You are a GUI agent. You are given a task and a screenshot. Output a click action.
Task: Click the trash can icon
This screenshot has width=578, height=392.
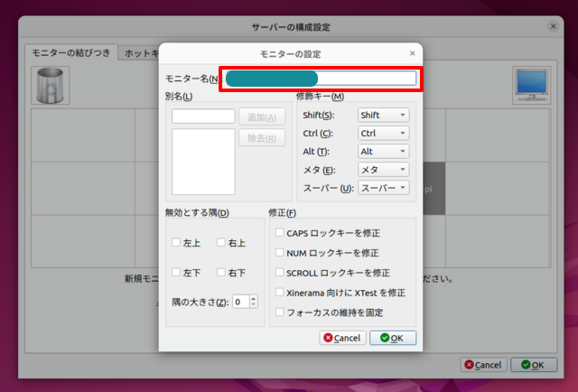tap(44, 86)
